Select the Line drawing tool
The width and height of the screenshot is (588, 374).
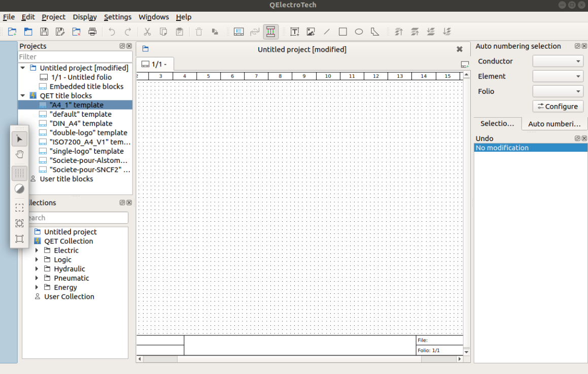(327, 32)
